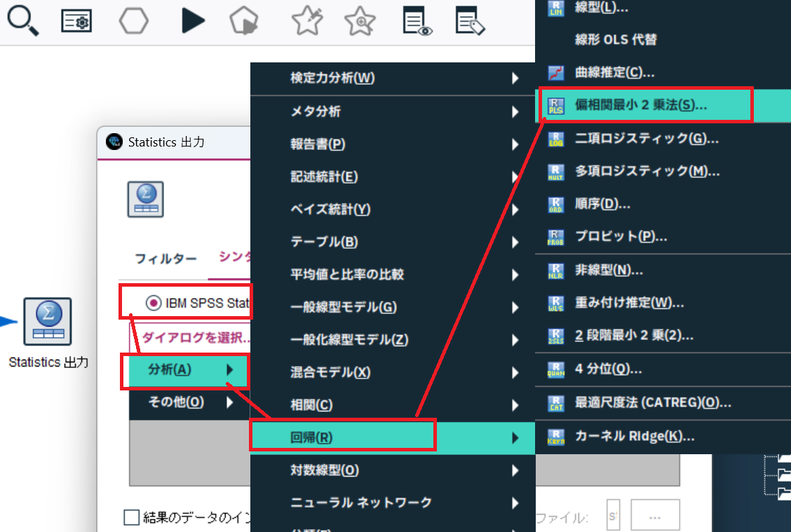
Task: Open the ベイズ統計(Y) submenu
Action: 393,210
